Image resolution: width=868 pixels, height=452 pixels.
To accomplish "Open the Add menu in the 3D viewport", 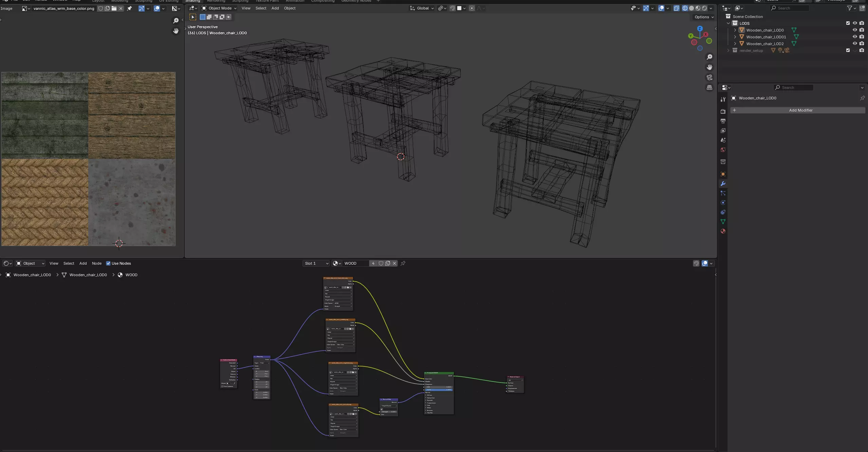I will tap(275, 8).
